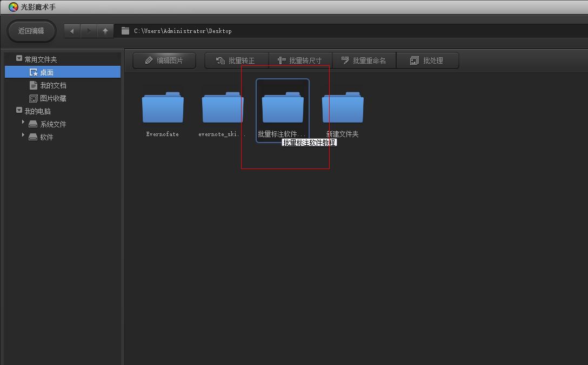The height and width of the screenshot is (365, 588).
Task: Go back with the left arrow
Action: coord(72,31)
